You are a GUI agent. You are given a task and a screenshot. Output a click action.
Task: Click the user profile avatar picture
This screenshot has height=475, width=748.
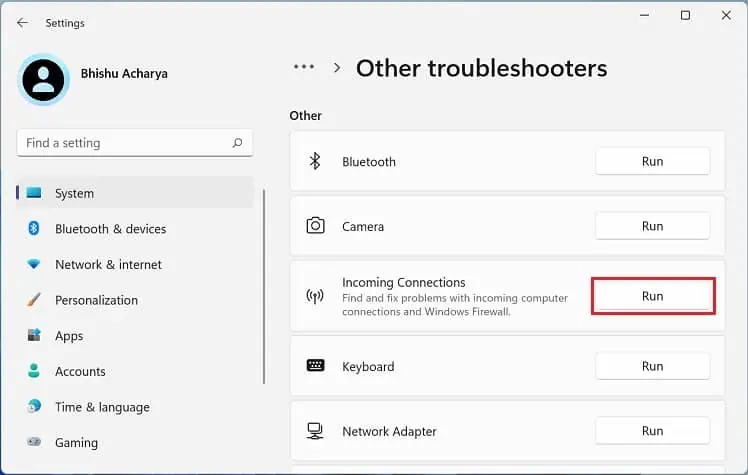tap(44, 80)
